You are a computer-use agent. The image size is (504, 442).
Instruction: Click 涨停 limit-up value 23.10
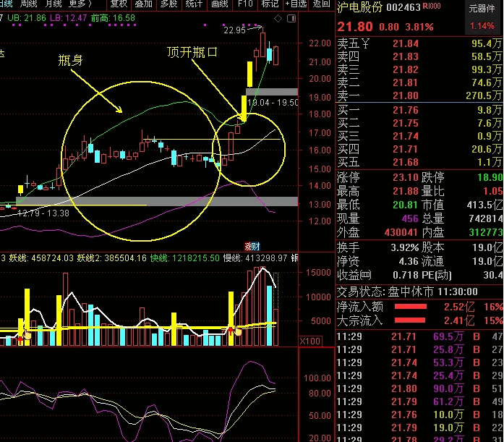(x=406, y=177)
